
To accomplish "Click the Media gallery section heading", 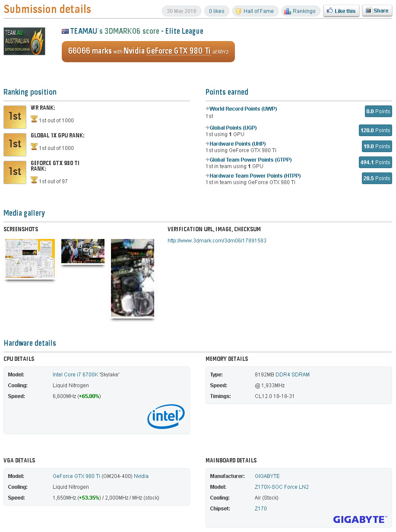I will (x=24, y=213).
